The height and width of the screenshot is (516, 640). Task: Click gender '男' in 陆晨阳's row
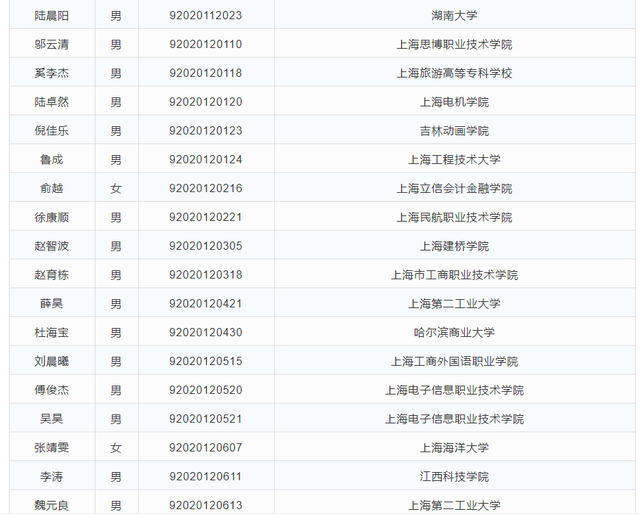116,16
